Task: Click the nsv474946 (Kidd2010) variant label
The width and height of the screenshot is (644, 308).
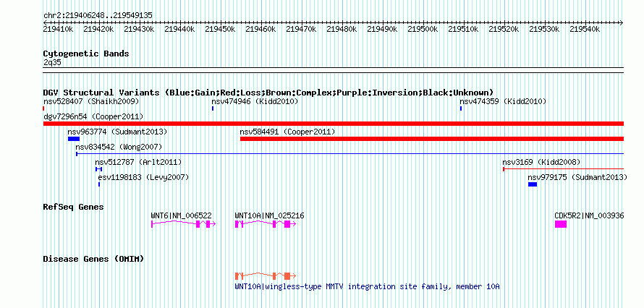Action: point(255,101)
